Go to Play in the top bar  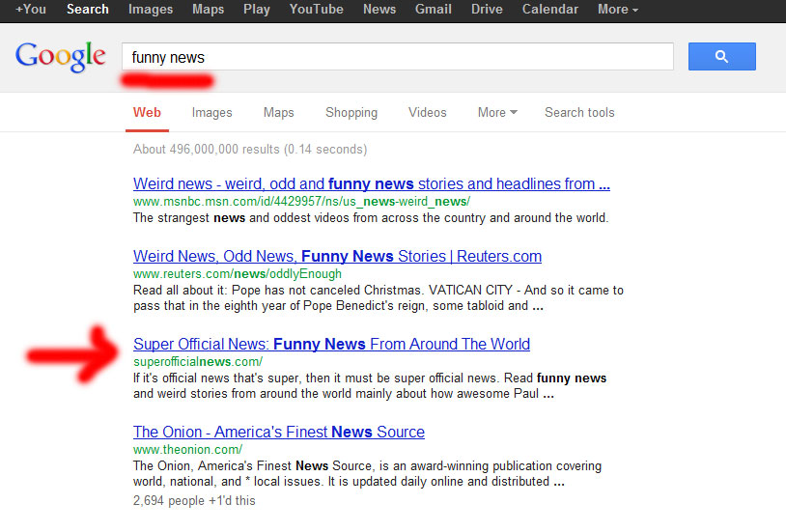click(x=257, y=9)
